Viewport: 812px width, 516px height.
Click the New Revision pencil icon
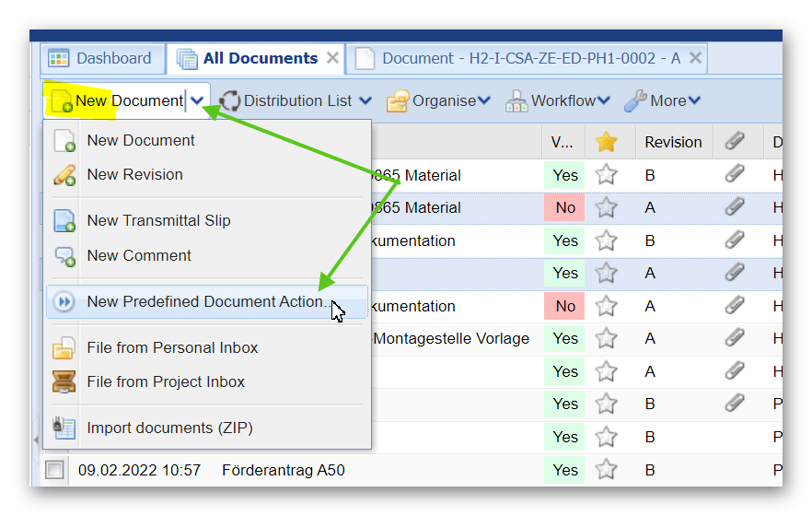click(64, 175)
